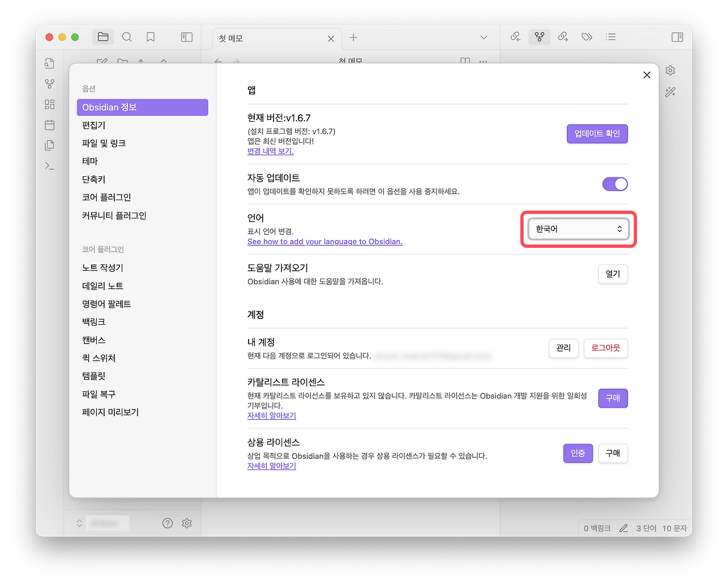Click the 10 문자 character count
The height and width of the screenshot is (584, 728).
pyautogui.click(x=675, y=528)
